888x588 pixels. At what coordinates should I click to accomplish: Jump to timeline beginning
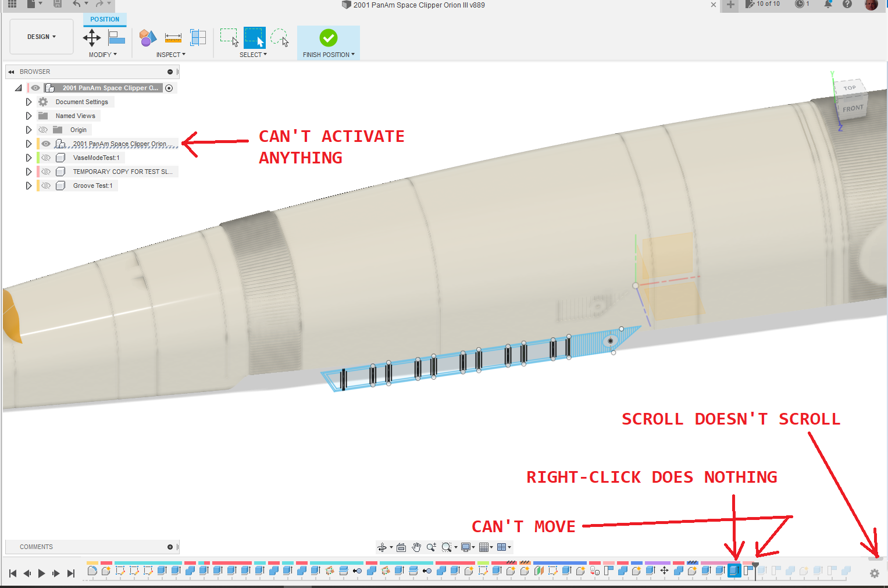pos(13,573)
